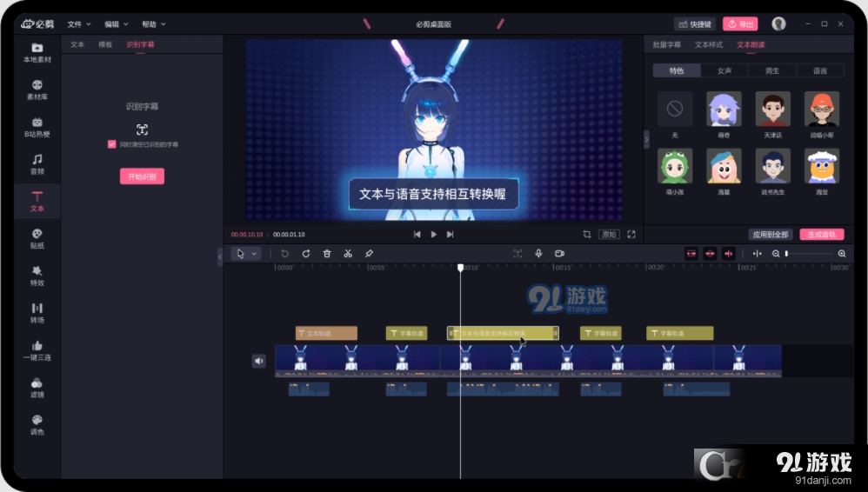Viewport: 868px width, 492px height.
Task: Open the 文件 menu dropdown
Action: pyautogui.click(x=78, y=24)
